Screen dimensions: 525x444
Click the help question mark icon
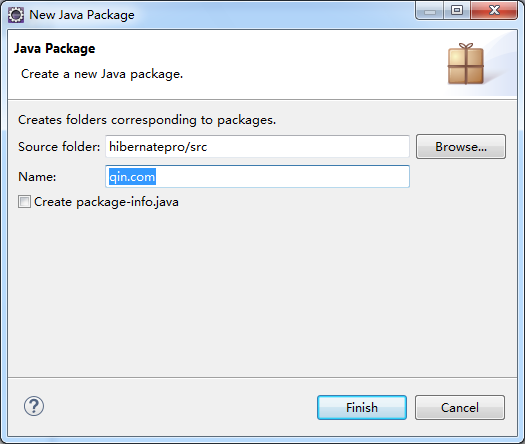(34, 406)
